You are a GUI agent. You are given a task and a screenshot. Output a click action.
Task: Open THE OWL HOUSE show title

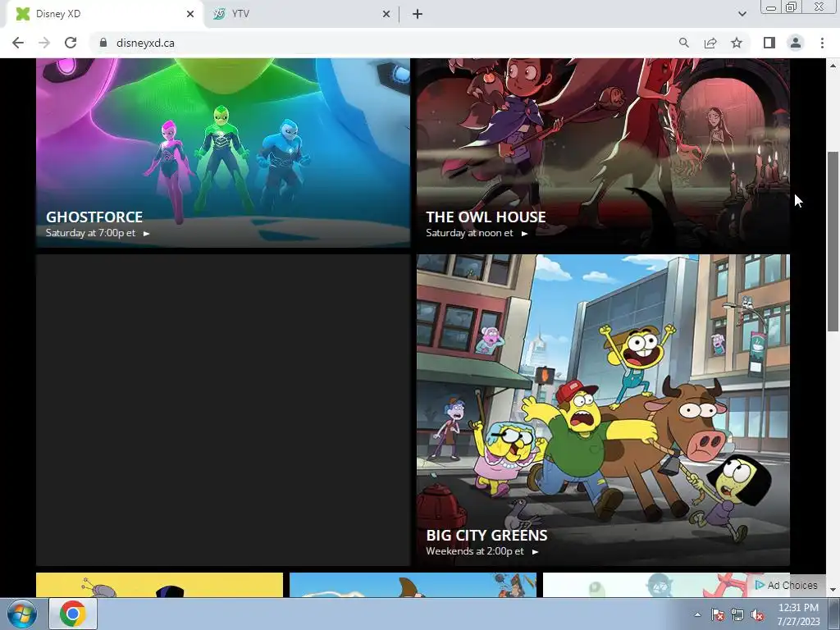pyautogui.click(x=486, y=217)
